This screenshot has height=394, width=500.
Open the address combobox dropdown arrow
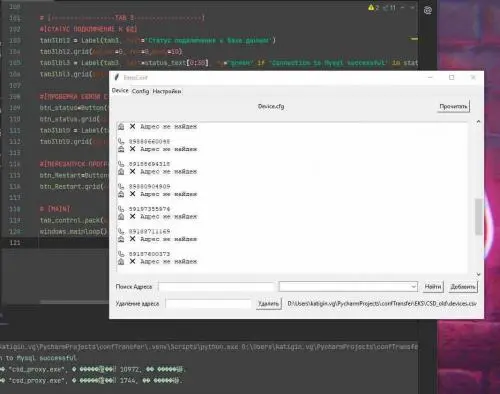(x=413, y=287)
